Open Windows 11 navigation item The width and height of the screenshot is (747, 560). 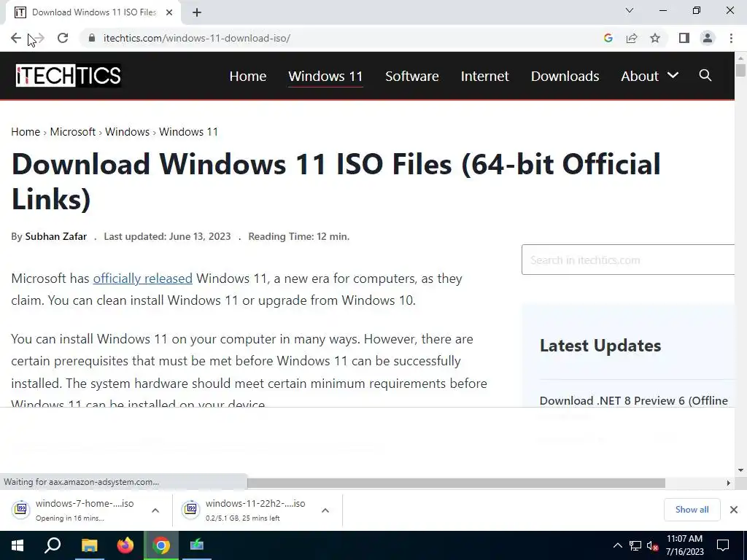tap(325, 76)
